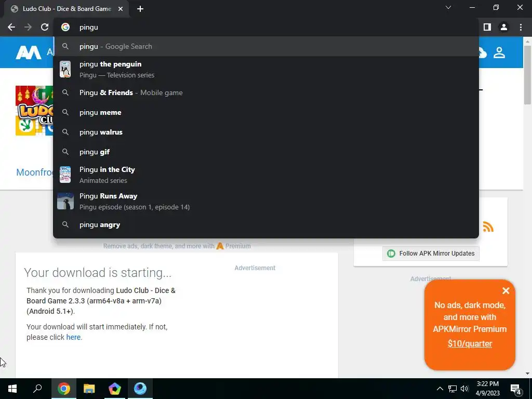Open File Explorer from the taskbar

(x=89, y=389)
